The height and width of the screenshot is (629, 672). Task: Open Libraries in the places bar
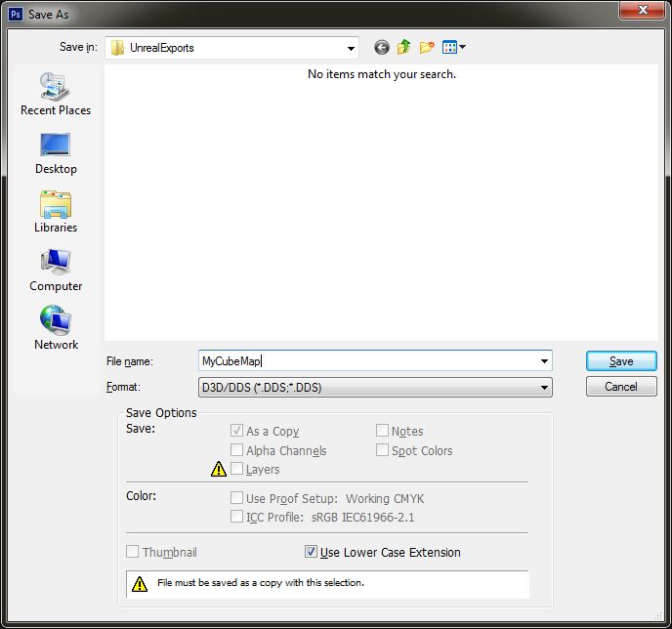coord(56,212)
